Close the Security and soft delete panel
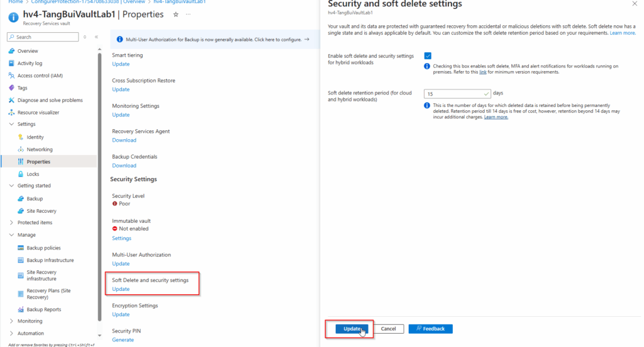 click(635, 4)
